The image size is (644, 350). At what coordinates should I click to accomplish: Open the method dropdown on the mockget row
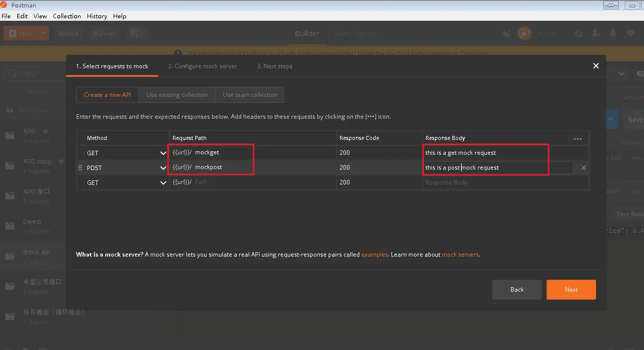[163, 153]
